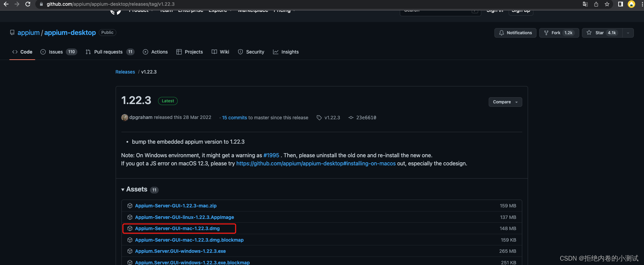This screenshot has width=644, height=265.
Task: Click the browser forward arrow
Action: pos(17,4)
